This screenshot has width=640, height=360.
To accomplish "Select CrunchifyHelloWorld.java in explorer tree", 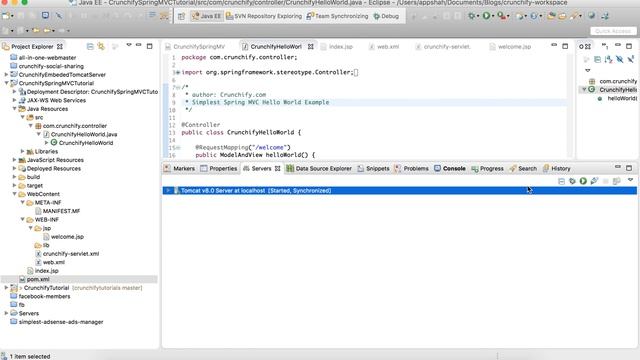I will coord(84,134).
